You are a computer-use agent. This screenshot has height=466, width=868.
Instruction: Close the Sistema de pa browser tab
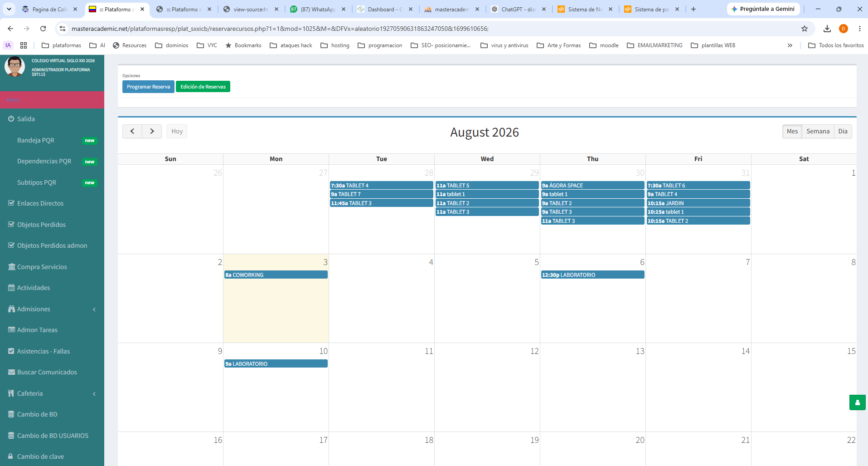(677, 9)
